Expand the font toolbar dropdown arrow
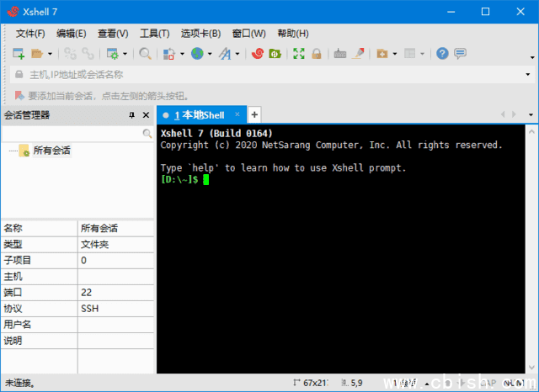The height and width of the screenshot is (392, 539). click(x=237, y=54)
